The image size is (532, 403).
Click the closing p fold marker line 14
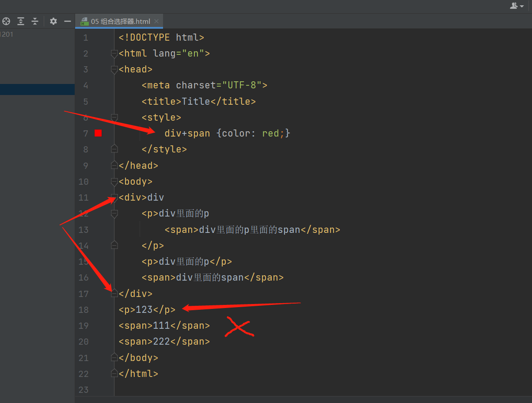tap(114, 245)
